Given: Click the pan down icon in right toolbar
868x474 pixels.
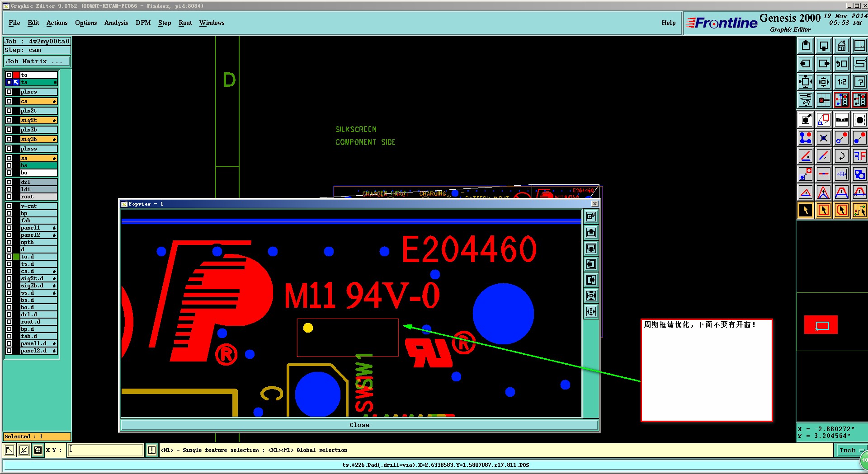Looking at the screenshot, I should 824,46.
